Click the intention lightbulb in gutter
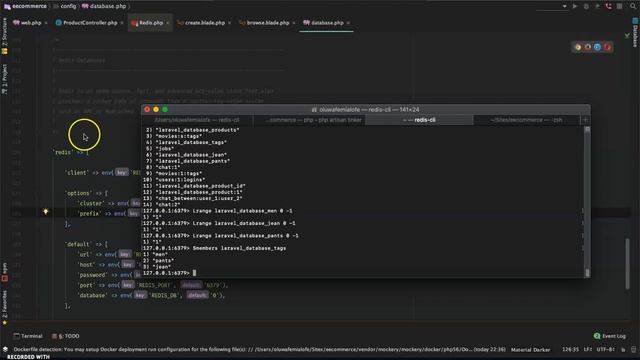Viewport: 640px width, 360px height. click(x=46, y=211)
